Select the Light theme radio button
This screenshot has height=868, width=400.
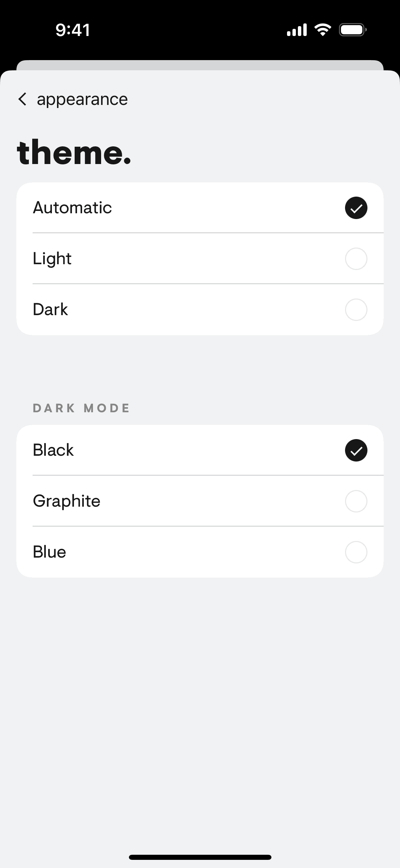pos(356,259)
